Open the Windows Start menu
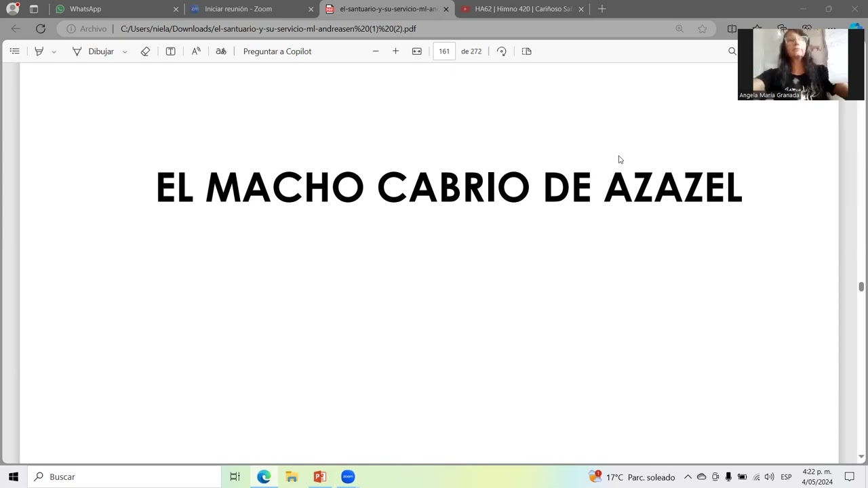The width and height of the screenshot is (868, 488). click(14, 476)
